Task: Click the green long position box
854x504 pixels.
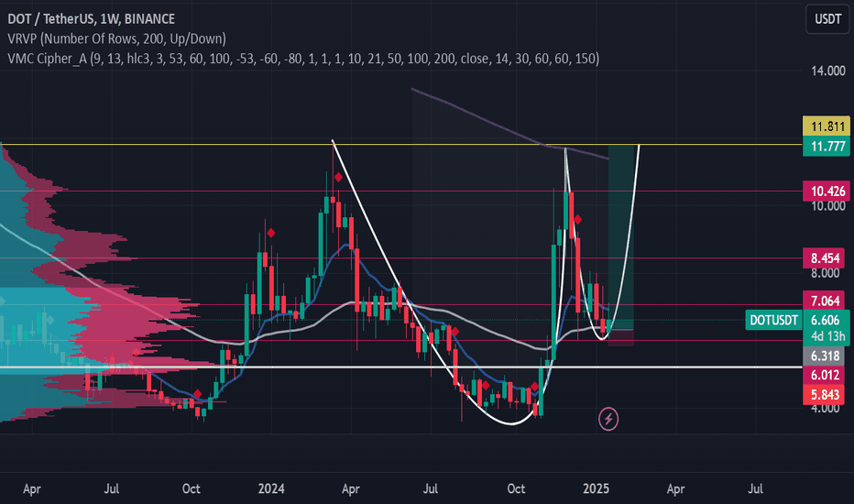Action: click(621, 237)
